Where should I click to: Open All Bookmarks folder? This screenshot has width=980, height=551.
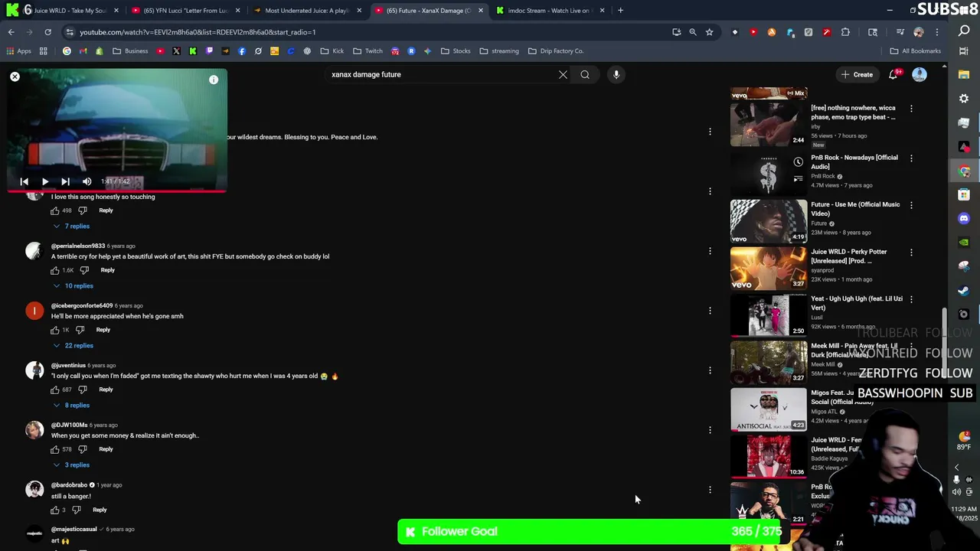(916, 51)
